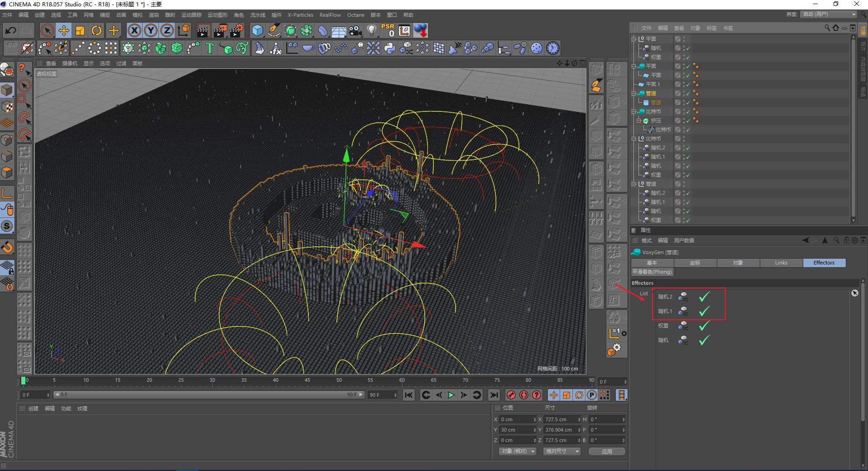Image resolution: width=868 pixels, height=471 pixels.
Task: Click the Python icon in MoGraph toolbar
Action: coord(389,48)
